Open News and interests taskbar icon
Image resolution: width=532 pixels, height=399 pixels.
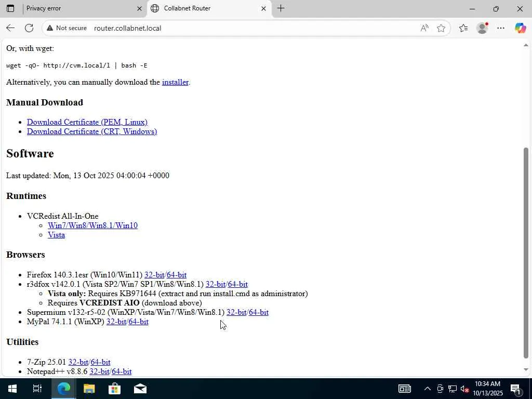tap(404, 389)
